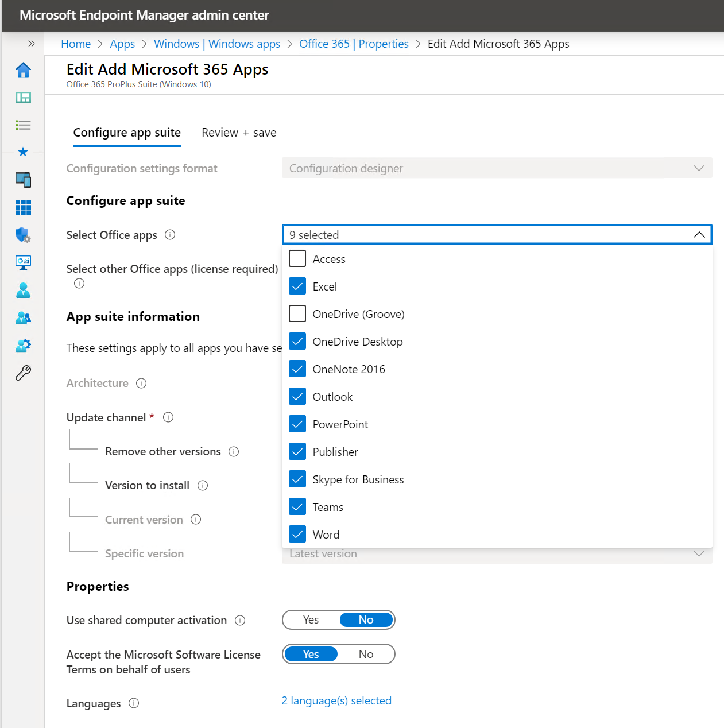
Task: Open Windows | Windows apps breadcrumb
Action: (217, 44)
